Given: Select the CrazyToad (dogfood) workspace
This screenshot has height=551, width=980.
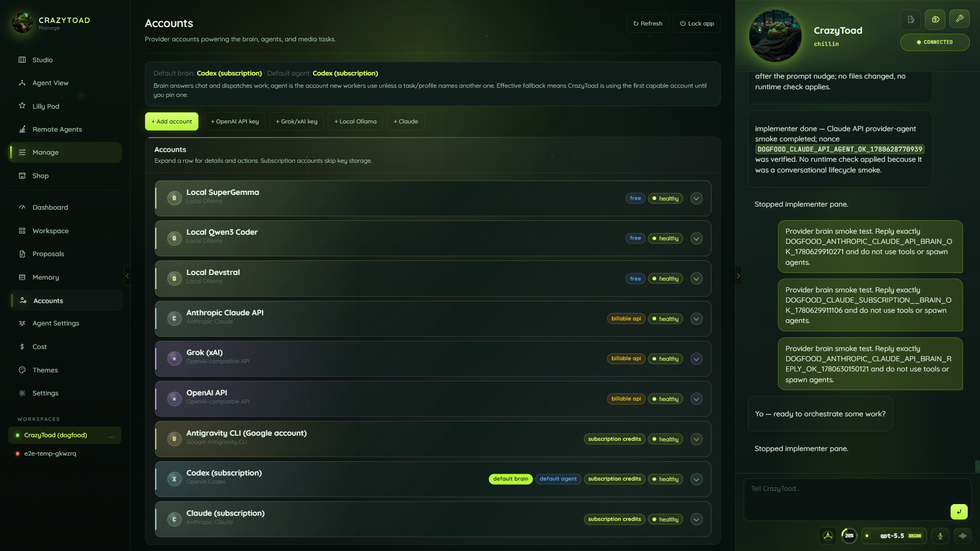Looking at the screenshot, I should [x=64, y=435].
